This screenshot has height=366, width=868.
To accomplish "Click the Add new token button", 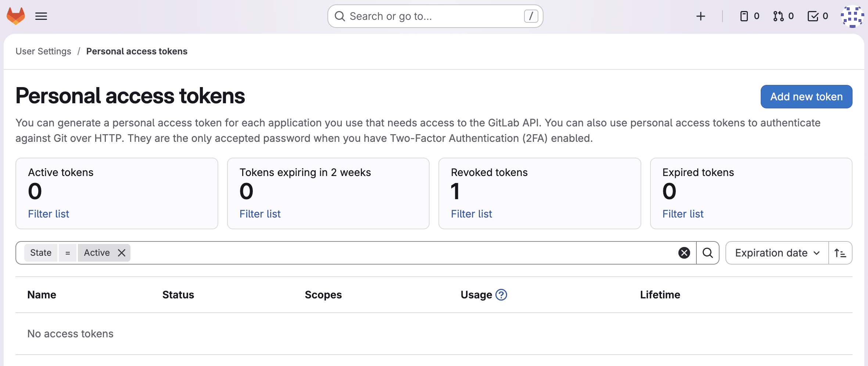I will (x=806, y=97).
